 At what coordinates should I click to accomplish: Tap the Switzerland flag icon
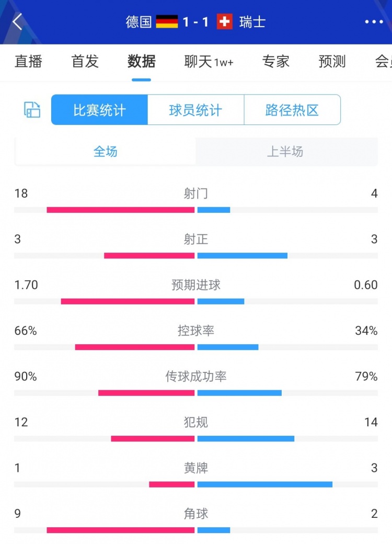click(225, 22)
